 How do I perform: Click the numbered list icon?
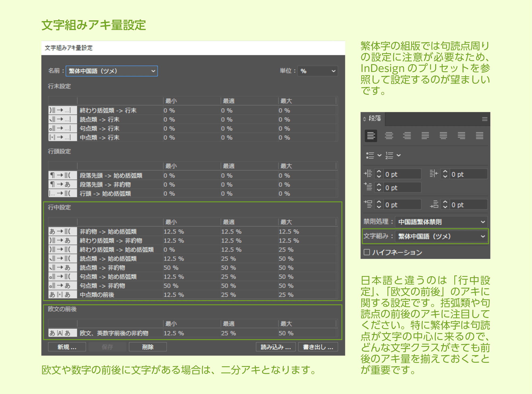click(x=389, y=155)
